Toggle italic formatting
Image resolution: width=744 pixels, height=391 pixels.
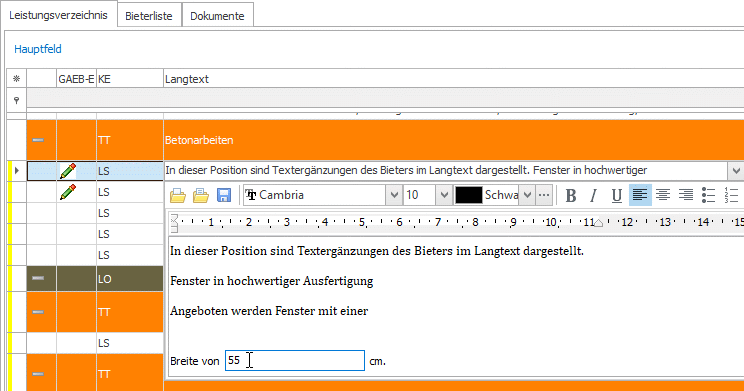pyautogui.click(x=593, y=195)
